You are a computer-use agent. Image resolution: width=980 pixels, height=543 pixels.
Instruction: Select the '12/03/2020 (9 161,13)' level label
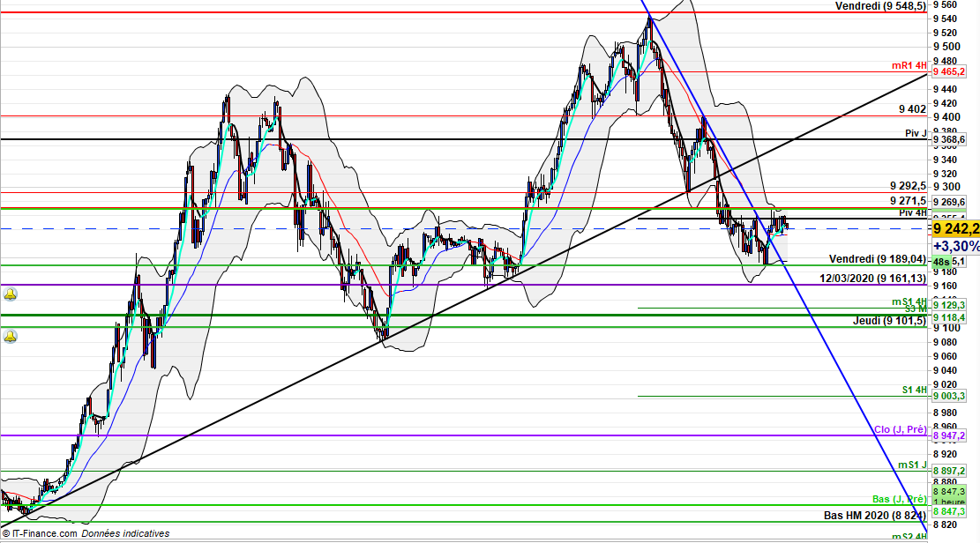[873, 279]
